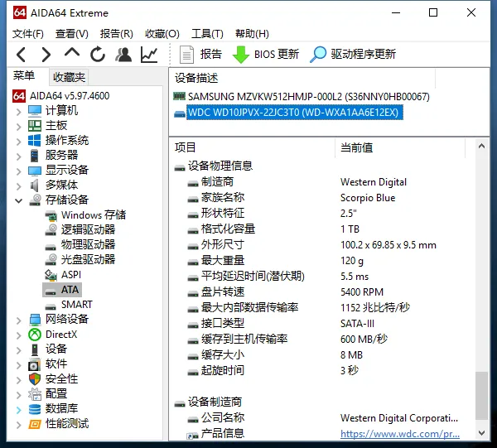497x448 pixels.
Task: Open the 文件(F) menu
Action: point(28,34)
